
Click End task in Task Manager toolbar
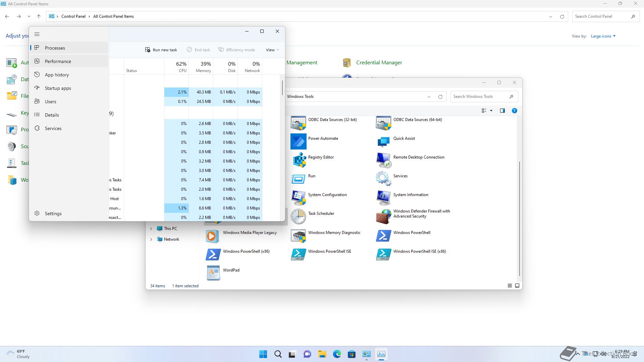point(198,50)
